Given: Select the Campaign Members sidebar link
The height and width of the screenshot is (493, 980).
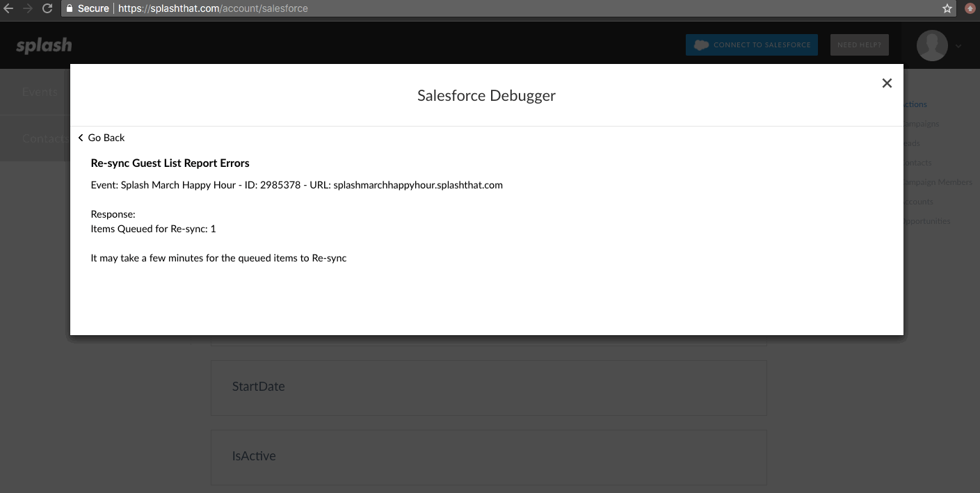Looking at the screenshot, I should (938, 182).
